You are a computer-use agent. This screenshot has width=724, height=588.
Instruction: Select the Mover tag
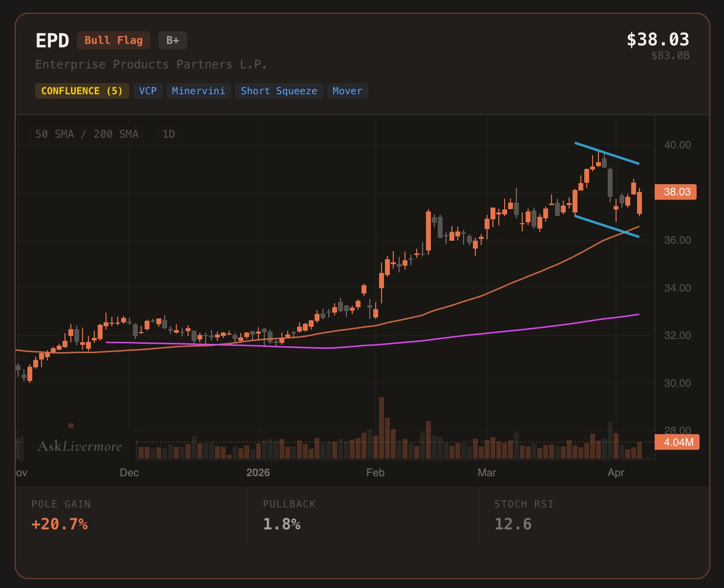tap(347, 91)
